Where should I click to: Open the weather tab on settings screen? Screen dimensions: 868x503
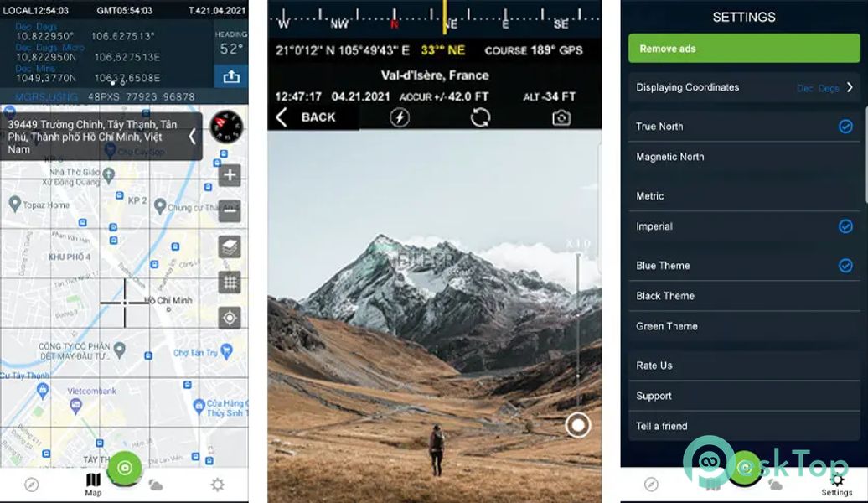pos(776,485)
